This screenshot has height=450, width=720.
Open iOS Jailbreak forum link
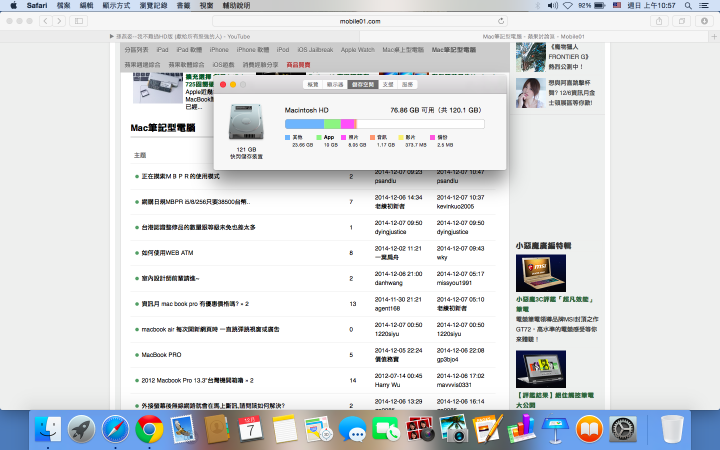pyautogui.click(x=315, y=50)
